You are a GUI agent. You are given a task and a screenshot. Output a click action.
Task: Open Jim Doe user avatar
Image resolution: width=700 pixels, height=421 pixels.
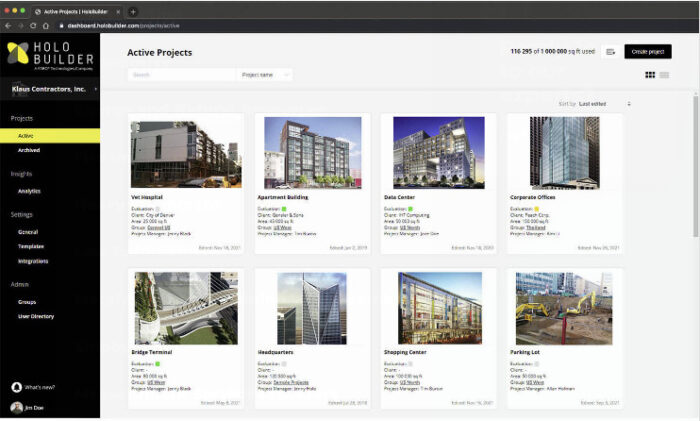coord(16,407)
